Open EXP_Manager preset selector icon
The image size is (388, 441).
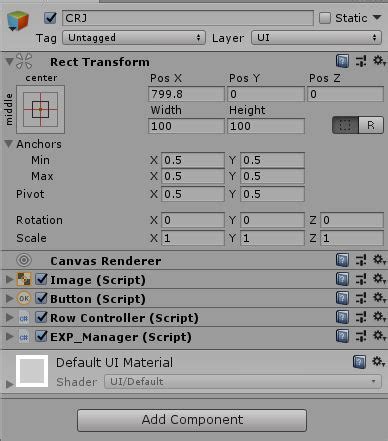[361, 336]
